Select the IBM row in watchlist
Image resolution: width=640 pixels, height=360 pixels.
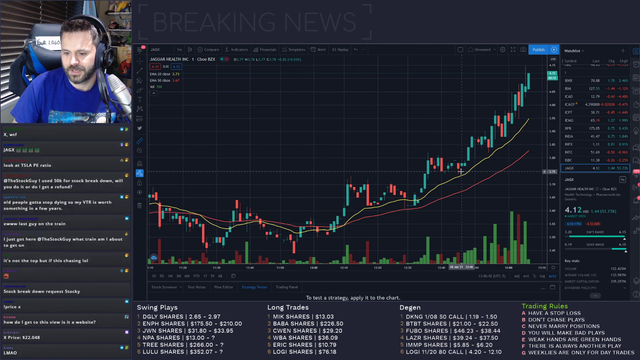tap(595, 89)
